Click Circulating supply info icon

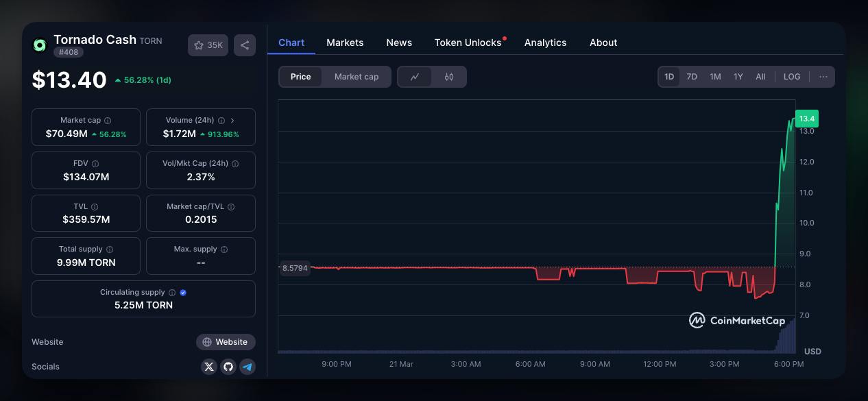click(172, 293)
